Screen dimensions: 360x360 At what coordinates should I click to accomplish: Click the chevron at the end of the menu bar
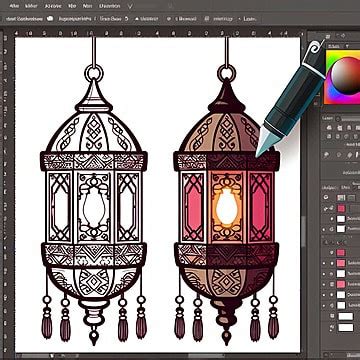130,6
